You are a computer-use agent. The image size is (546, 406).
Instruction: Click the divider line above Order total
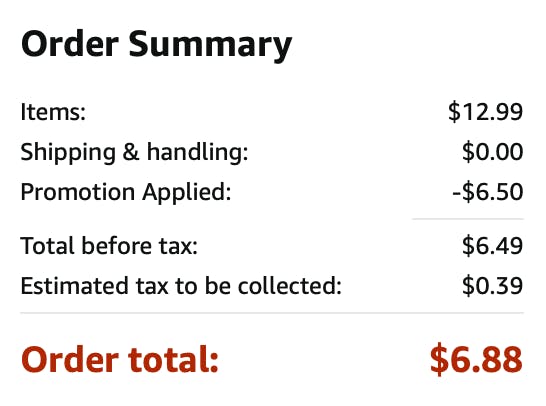click(272, 313)
